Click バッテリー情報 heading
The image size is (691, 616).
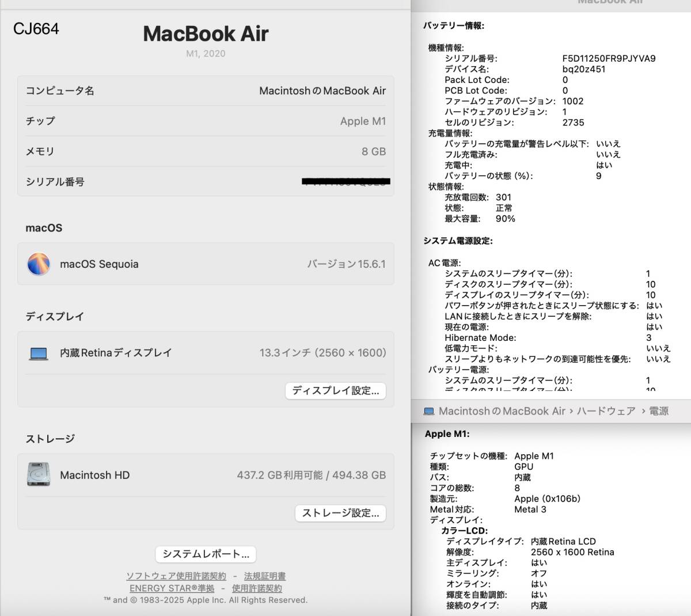[x=454, y=25]
